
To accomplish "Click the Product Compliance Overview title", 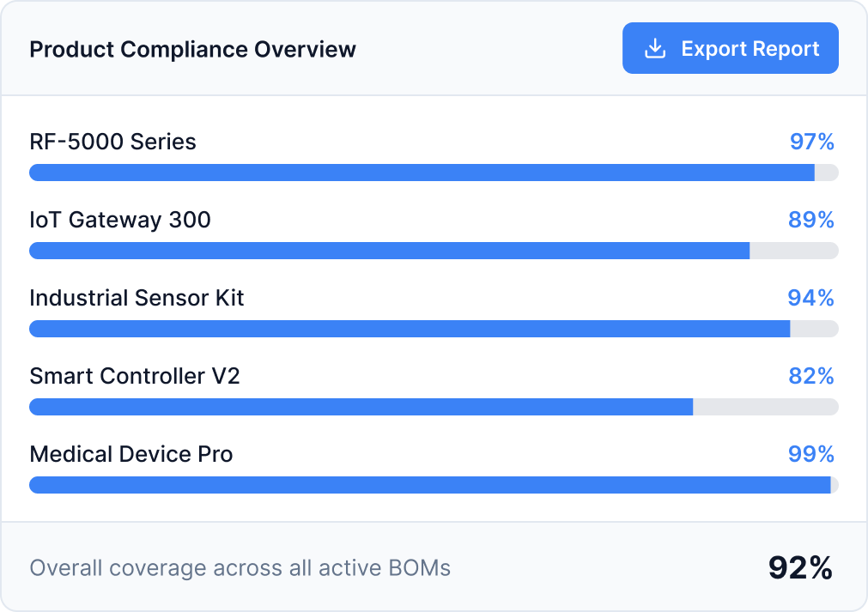I will coord(193,49).
